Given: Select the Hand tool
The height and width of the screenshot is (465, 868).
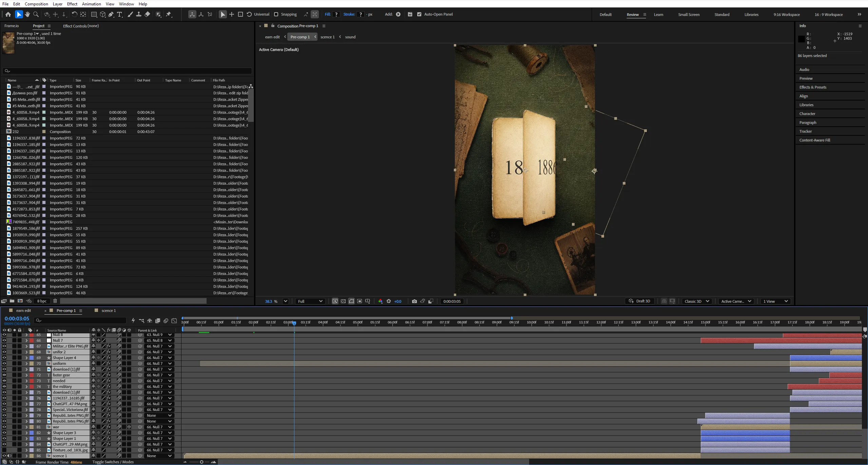Looking at the screenshot, I should click(27, 14).
